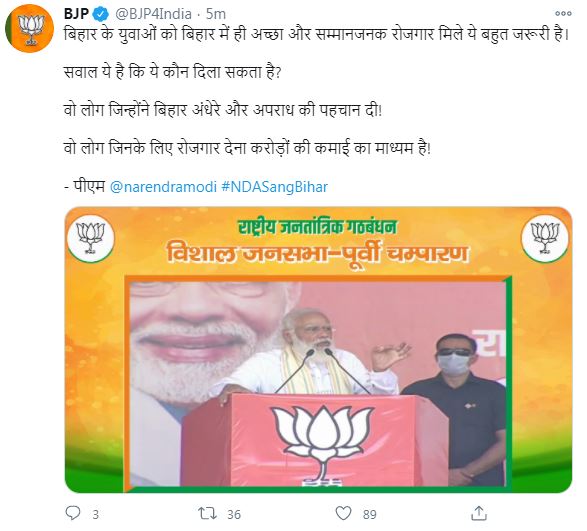This screenshot has height=531, width=587.
Task: Click the BJP display name
Action: [76, 14]
